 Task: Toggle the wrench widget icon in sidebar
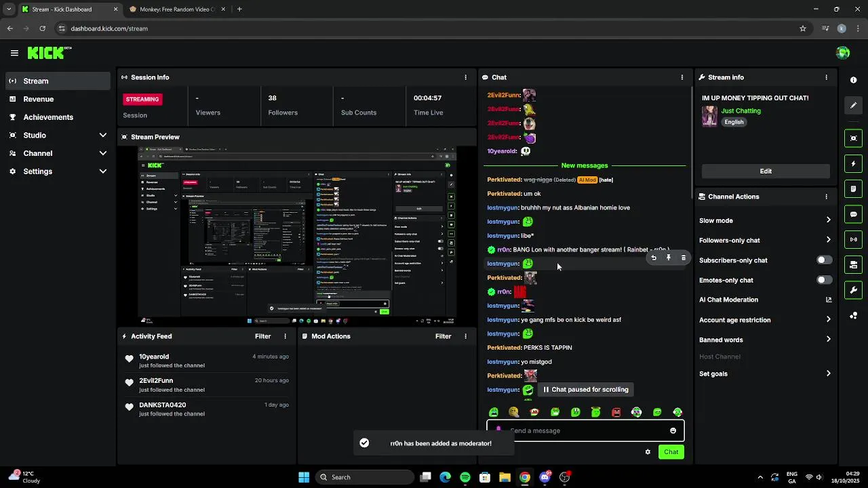tap(853, 290)
